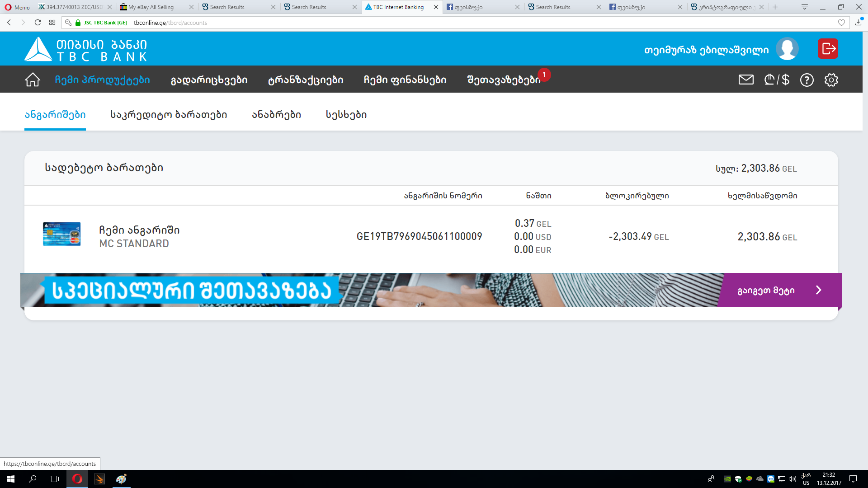Image resolution: width=868 pixels, height=488 pixels.
Task: Click the red logout button
Action: [828, 49]
